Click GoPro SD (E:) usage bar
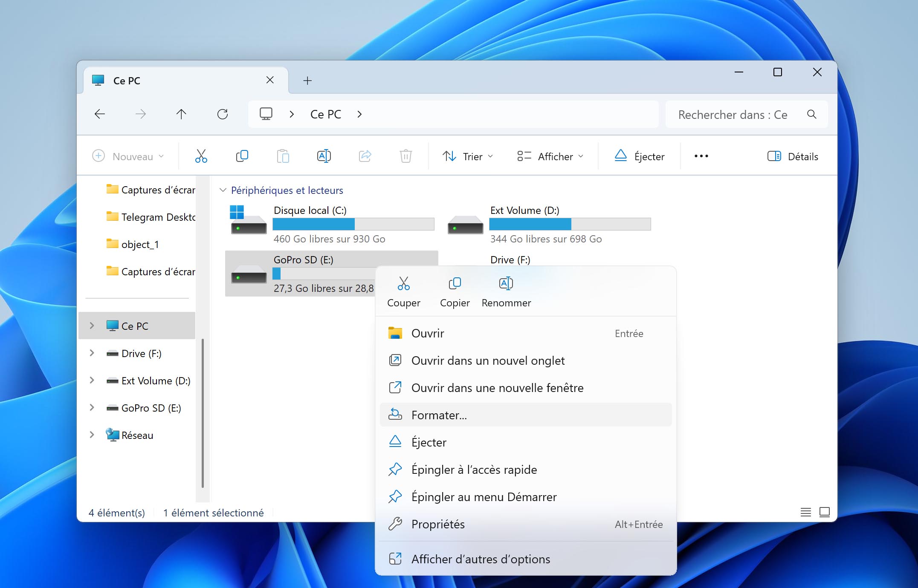This screenshot has width=918, height=588. tap(324, 273)
